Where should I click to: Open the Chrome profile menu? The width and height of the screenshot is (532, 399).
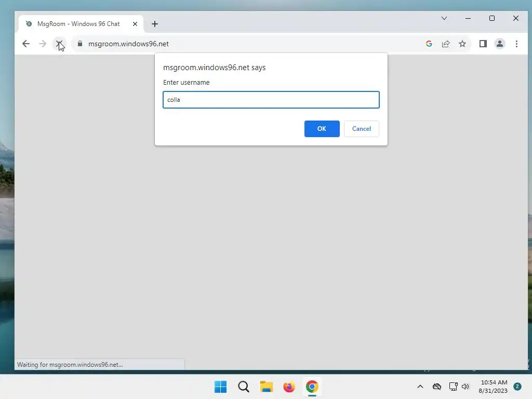click(499, 44)
